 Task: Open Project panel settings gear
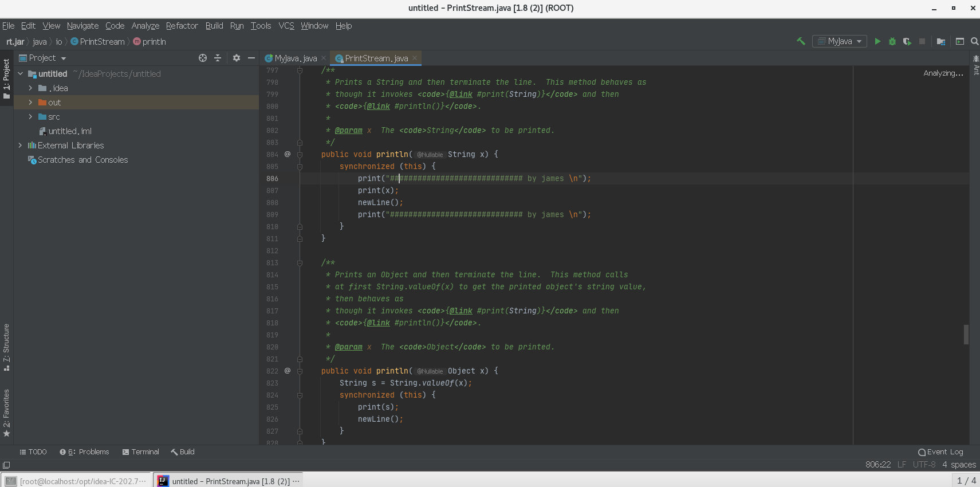click(237, 58)
